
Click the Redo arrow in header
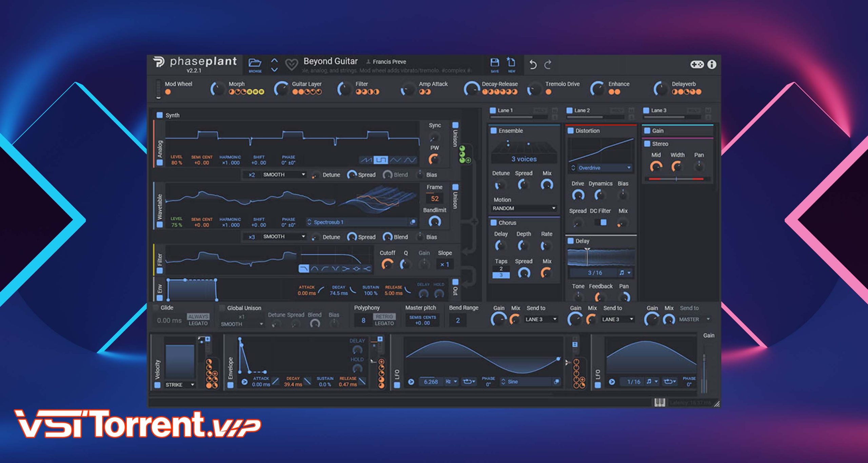[548, 64]
